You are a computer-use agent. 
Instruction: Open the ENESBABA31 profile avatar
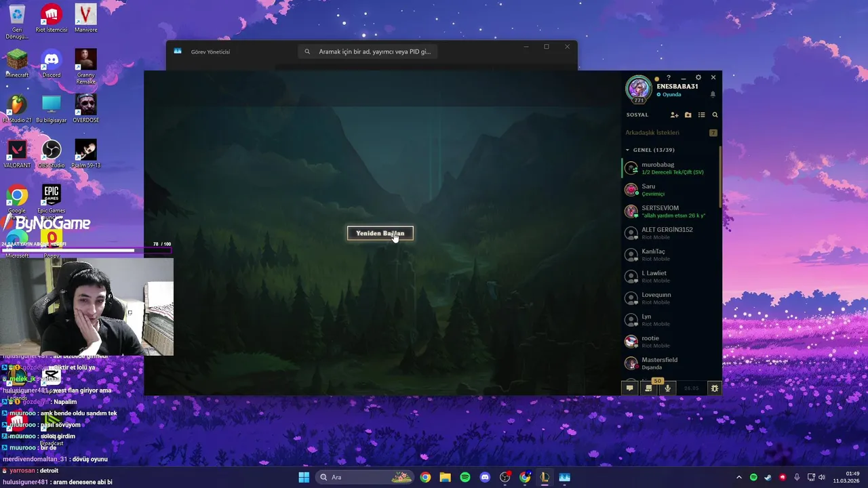[639, 89]
